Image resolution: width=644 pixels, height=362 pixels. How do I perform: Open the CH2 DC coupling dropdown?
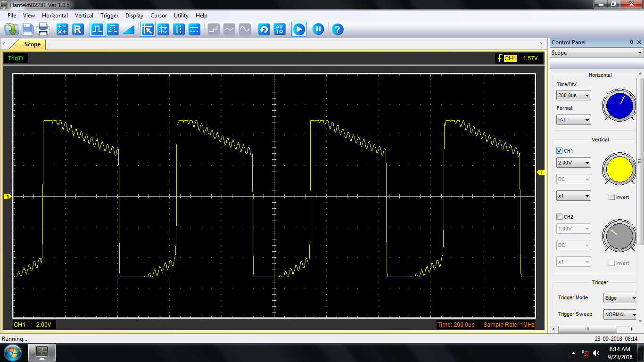pos(574,245)
